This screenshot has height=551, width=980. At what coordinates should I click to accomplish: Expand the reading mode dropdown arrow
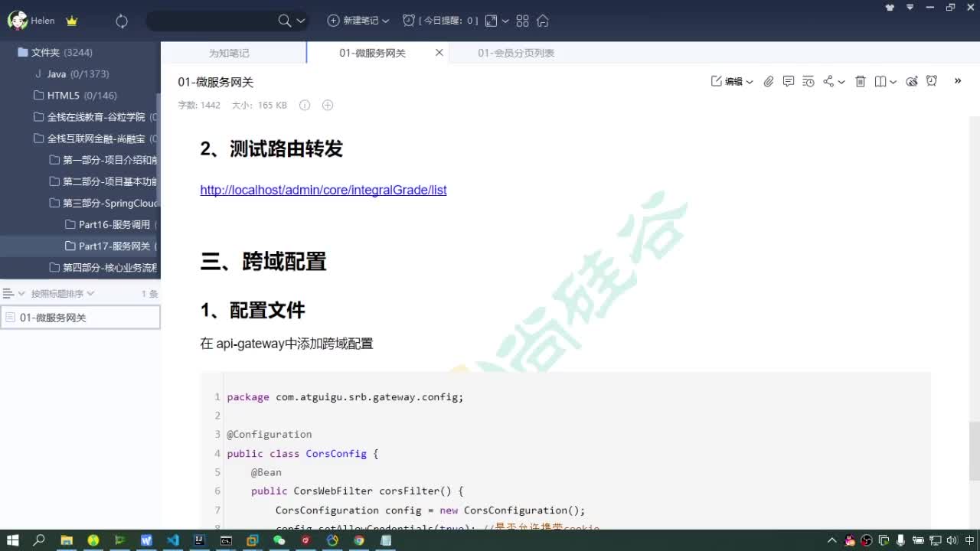pyautogui.click(x=893, y=82)
